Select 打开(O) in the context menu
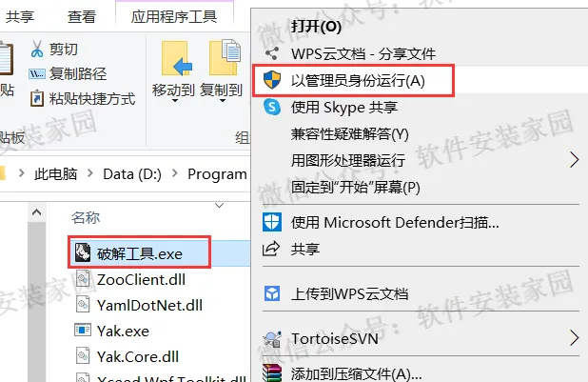Image resolution: width=588 pixels, height=382 pixels. (316, 27)
